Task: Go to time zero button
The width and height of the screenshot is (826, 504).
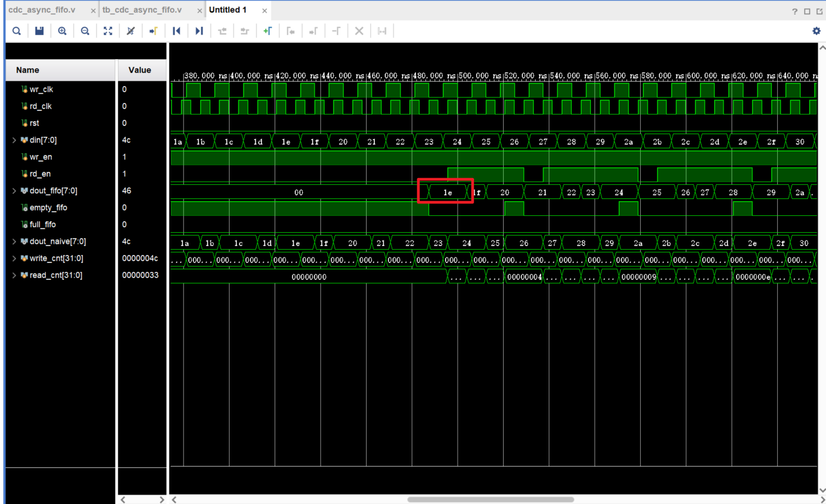Action: pos(176,31)
